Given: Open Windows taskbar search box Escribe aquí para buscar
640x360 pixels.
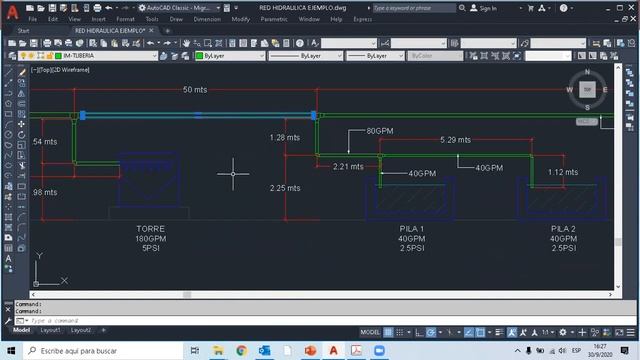Looking at the screenshot, I should click(x=104, y=351).
